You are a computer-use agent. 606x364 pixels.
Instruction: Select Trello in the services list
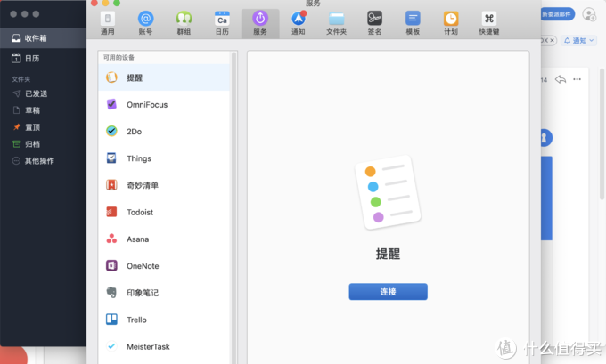(x=165, y=320)
